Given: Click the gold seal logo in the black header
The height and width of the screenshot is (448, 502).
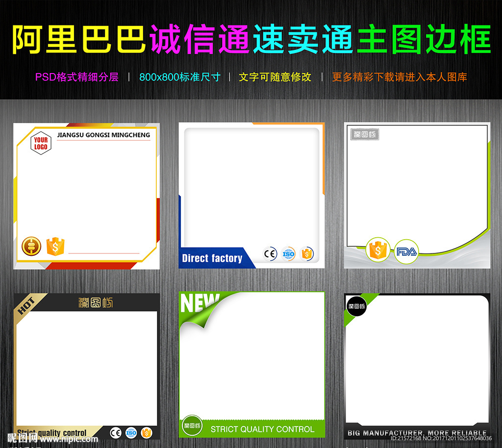Looking at the screenshot, I should pos(96,302).
